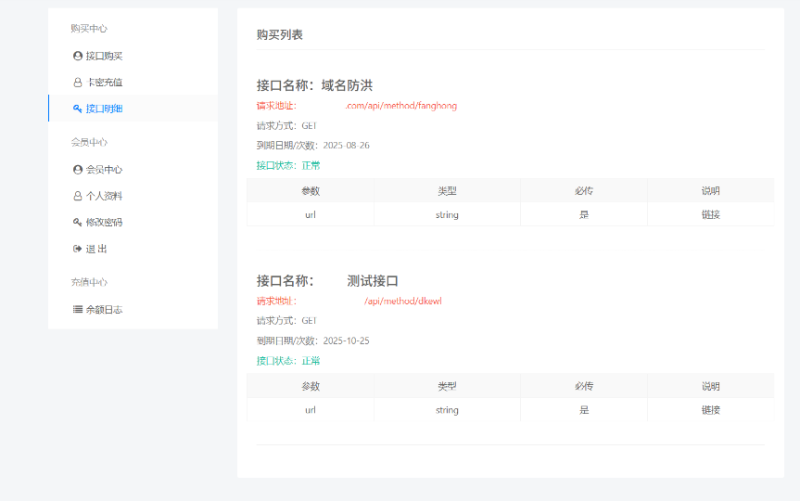The image size is (800, 501).
Task: Click the url cell in the 域名防洪 table
Action: 310,215
